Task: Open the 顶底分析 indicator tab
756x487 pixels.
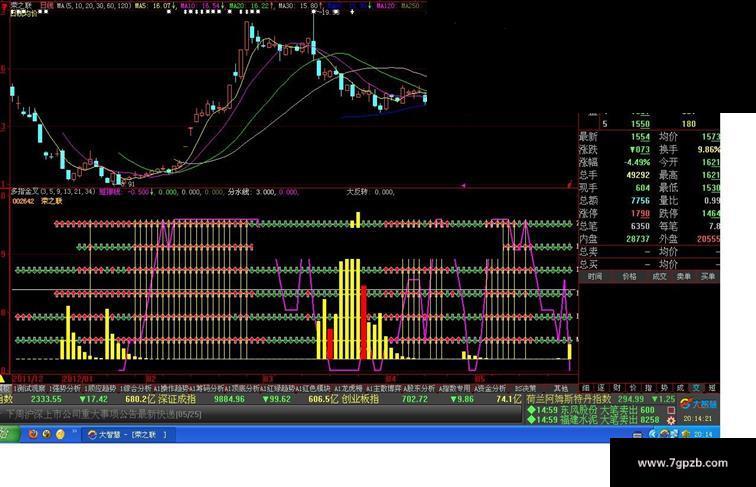Action: pyautogui.click(x=242, y=388)
